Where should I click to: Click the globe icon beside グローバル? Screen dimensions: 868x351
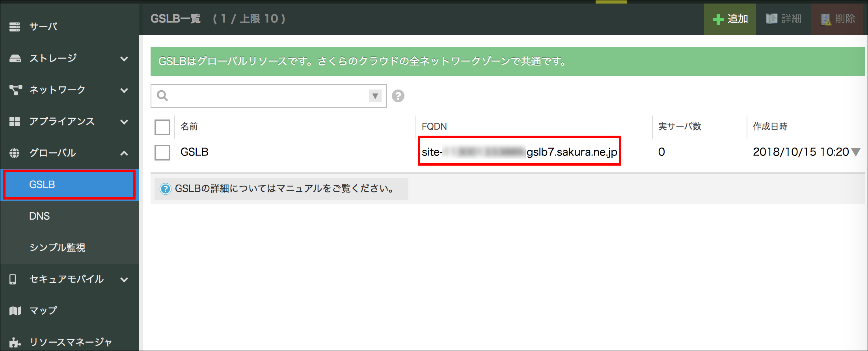click(x=15, y=153)
